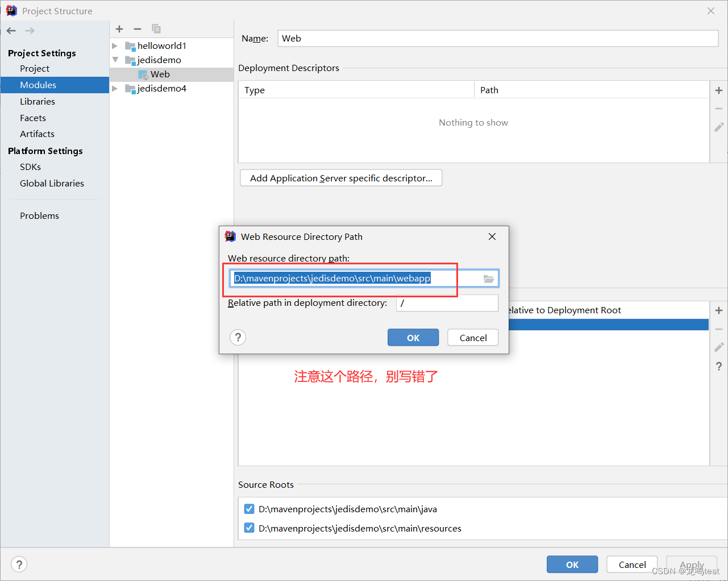Click OK in Project Structure window
728x581 pixels.
[572, 565]
